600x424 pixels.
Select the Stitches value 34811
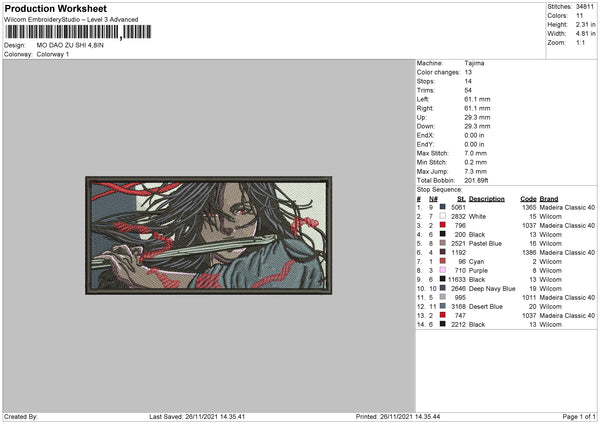pyautogui.click(x=585, y=7)
